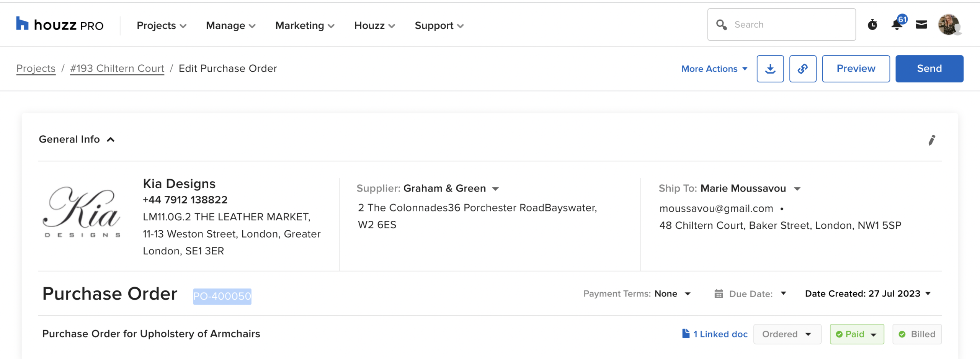Click the Preview button
This screenshot has width=980, height=359.
click(x=855, y=69)
